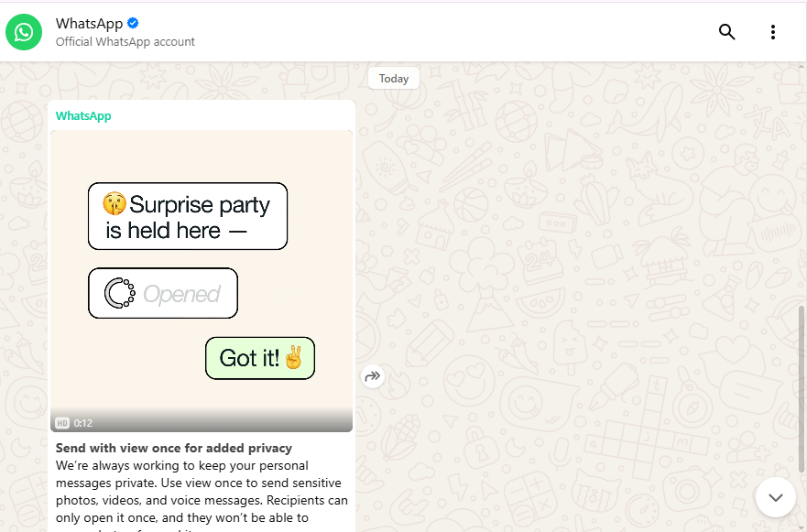
Task: Open the three-dot chat menu
Action: pos(772,32)
